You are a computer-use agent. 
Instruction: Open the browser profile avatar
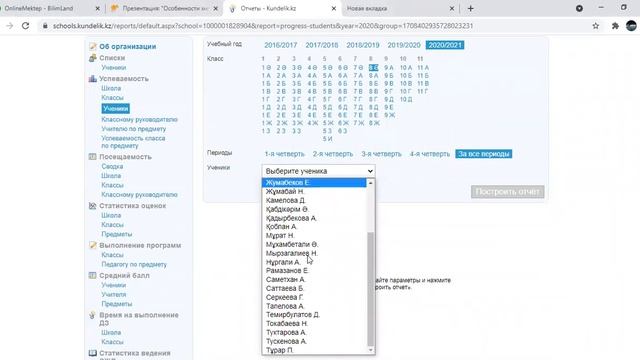pos(631,26)
